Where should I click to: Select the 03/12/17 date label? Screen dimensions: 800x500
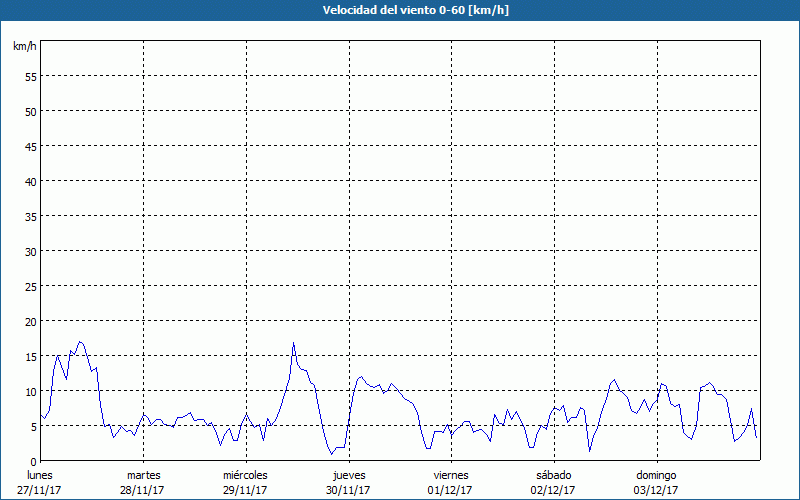click(x=656, y=489)
